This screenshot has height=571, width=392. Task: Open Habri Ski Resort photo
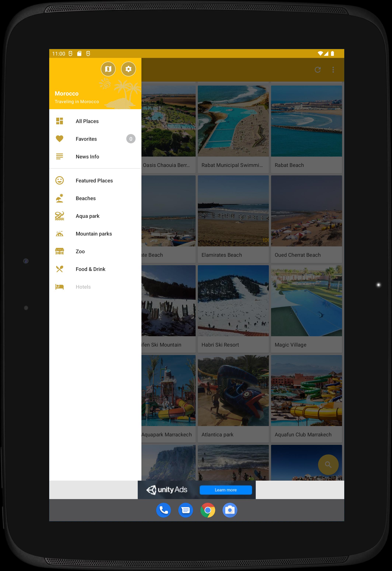click(233, 300)
